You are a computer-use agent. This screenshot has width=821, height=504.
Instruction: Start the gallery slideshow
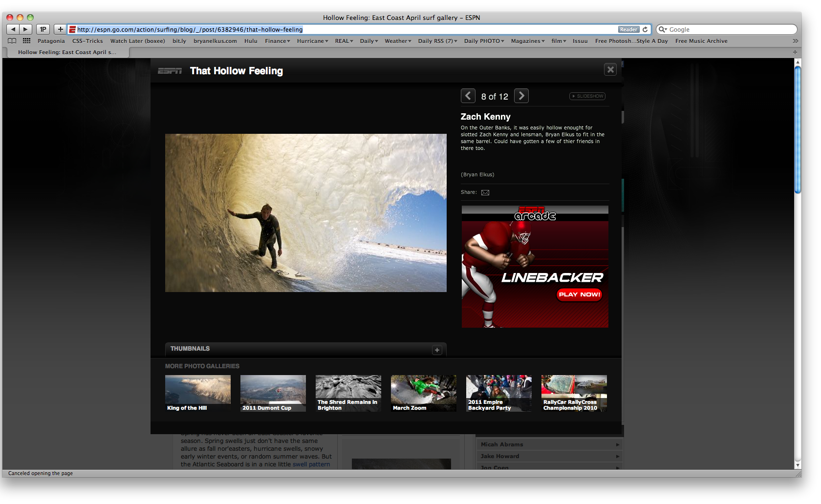(x=587, y=96)
